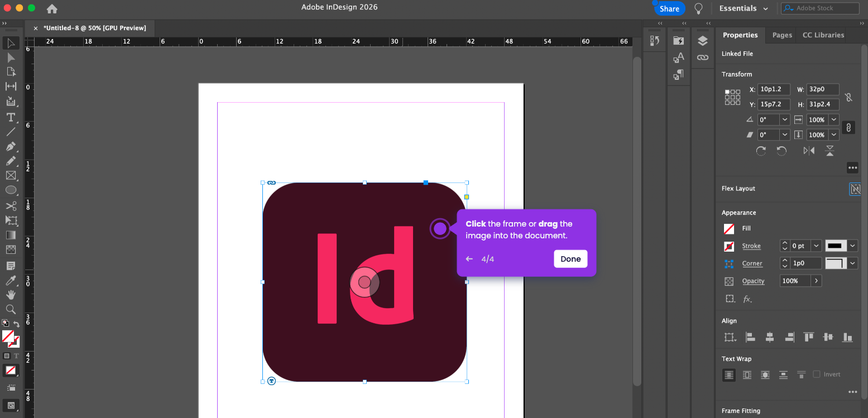Screen dimensions: 868x418
Task: Open the Stroke options link
Action: 751,246
